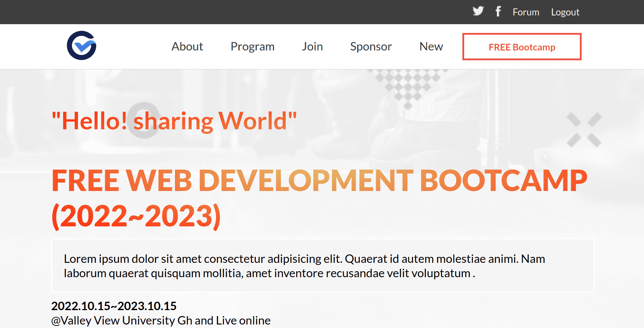This screenshot has height=328, width=644.
Task: Click the Lorem ipsum description paragraph
Action: click(323, 266)
